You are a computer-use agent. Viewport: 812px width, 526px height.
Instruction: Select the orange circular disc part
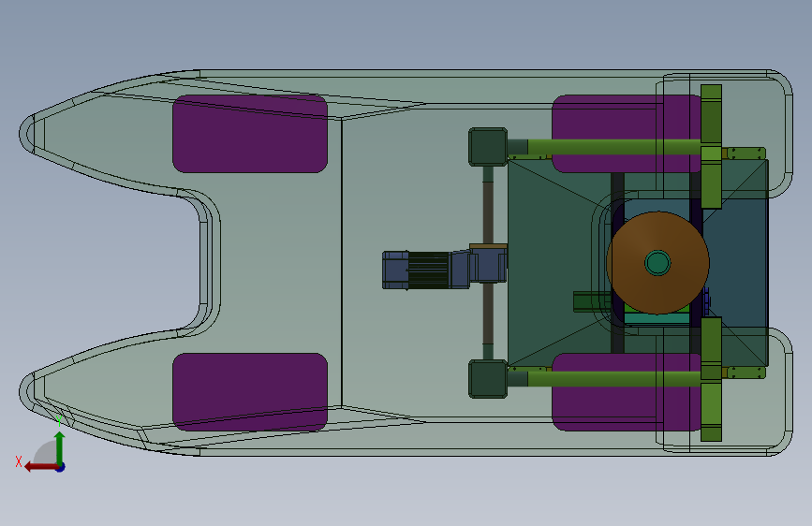(657, 263)
